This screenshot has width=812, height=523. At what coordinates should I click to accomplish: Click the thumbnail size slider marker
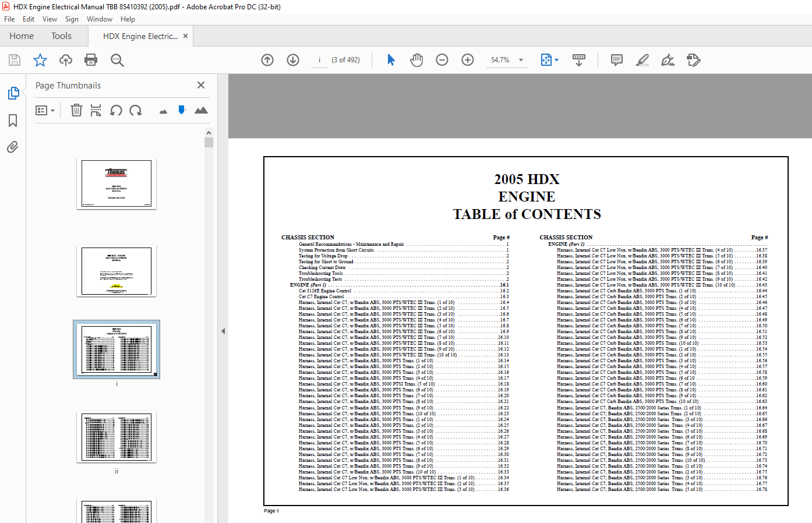point(182,109)
